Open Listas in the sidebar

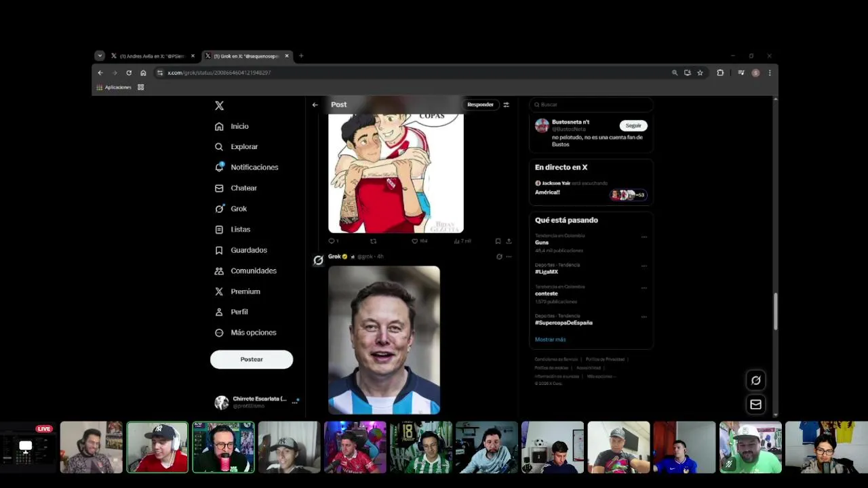(x=233, y=229)
